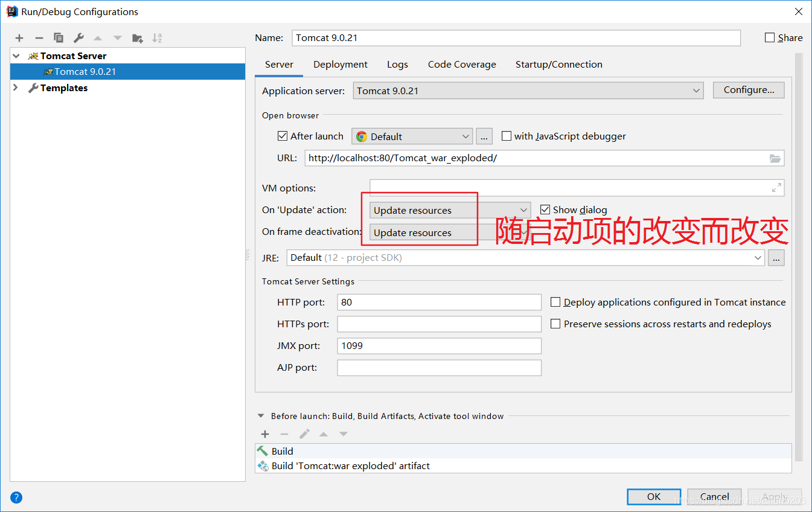Click the Cancel button

[714, 496]
